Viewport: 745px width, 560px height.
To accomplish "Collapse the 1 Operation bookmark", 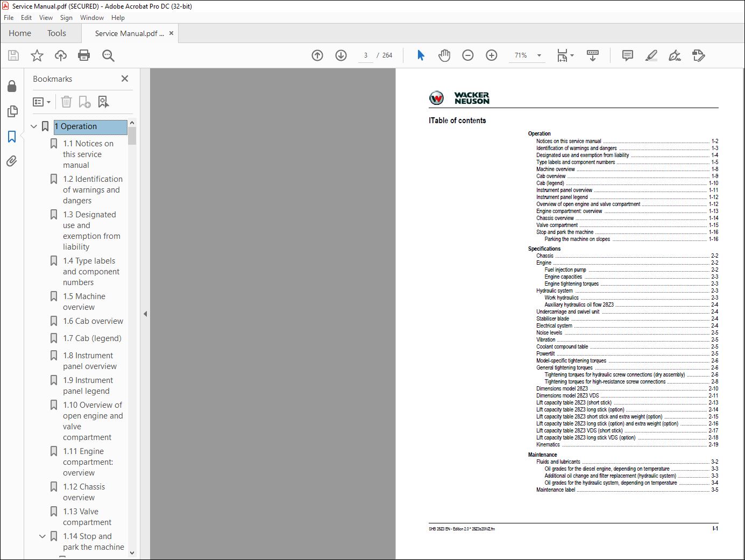I will 34,126.
